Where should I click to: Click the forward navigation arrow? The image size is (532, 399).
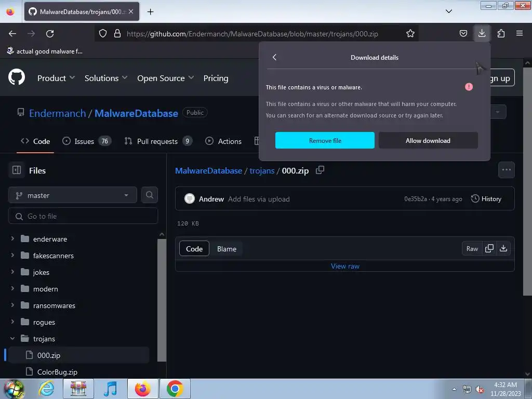(31, 34)
